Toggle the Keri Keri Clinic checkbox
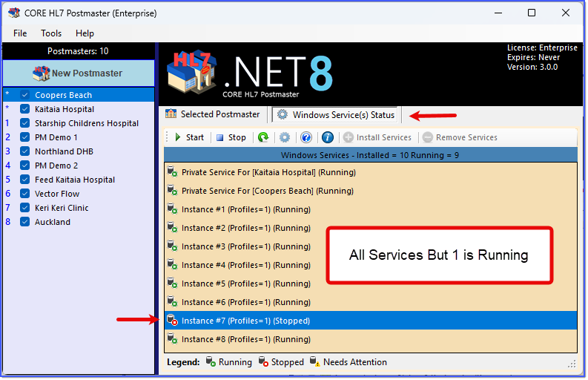This screenshot has width=588, height=380. pyautogui.click(x=24, y=208)
